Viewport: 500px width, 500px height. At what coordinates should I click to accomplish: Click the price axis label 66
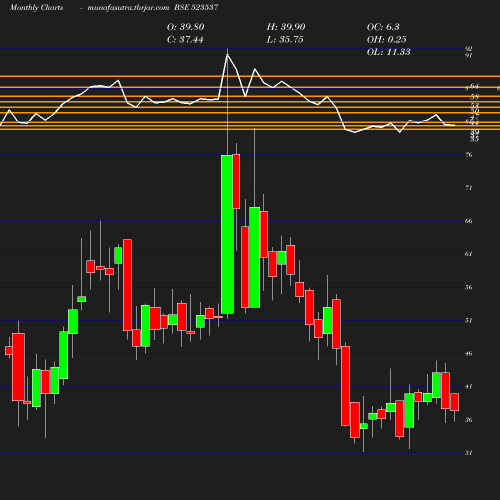coord(469,221)
